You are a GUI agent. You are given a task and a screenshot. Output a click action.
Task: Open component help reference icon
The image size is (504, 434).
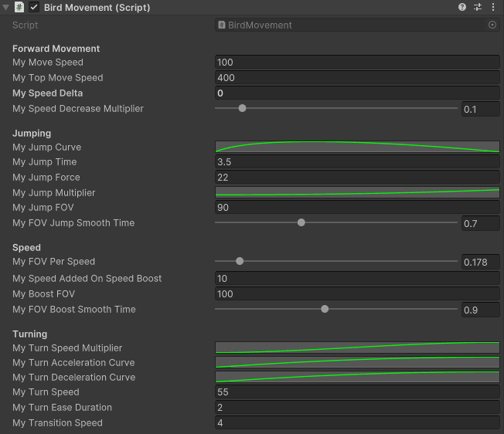(x=462, y=7)
